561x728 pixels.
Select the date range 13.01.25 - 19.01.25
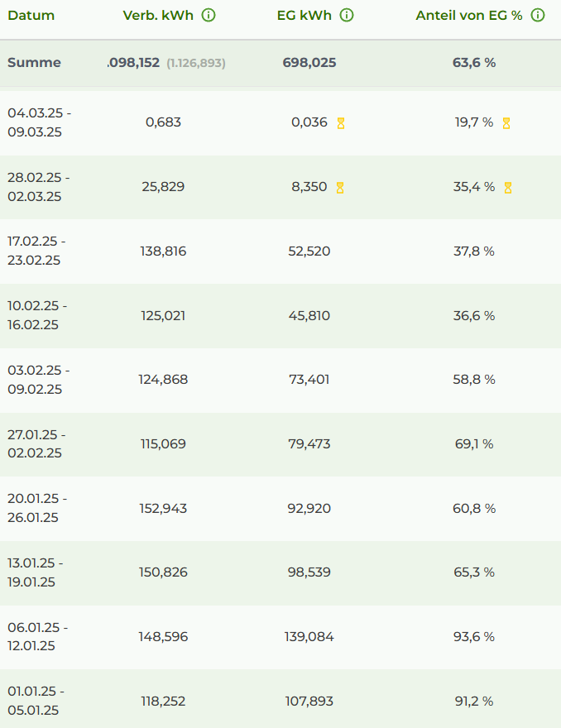pos(35,572)
